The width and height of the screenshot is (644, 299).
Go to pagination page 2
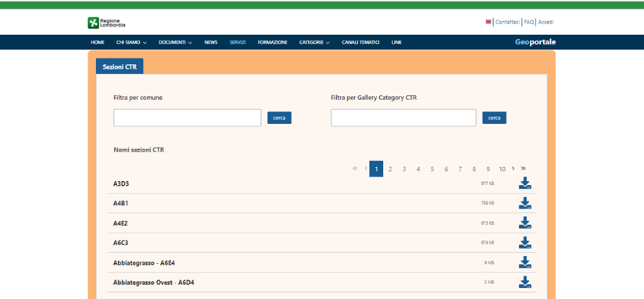pos(390,169)
